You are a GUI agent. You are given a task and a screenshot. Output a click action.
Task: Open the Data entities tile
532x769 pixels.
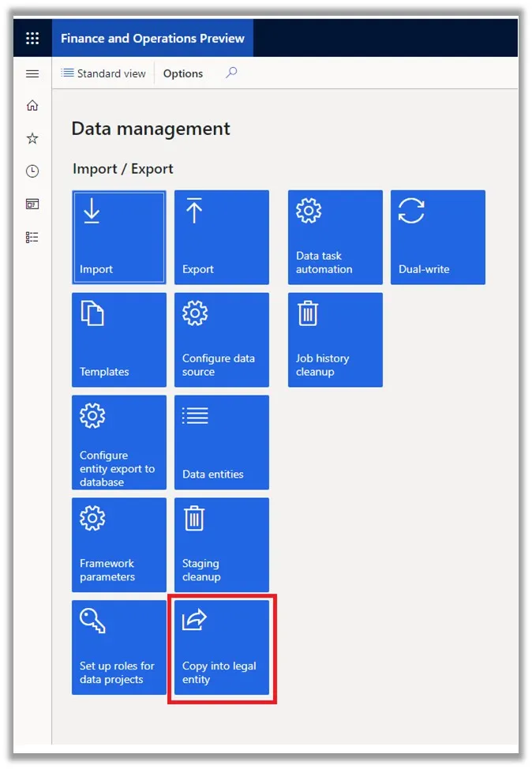(222, 442)
